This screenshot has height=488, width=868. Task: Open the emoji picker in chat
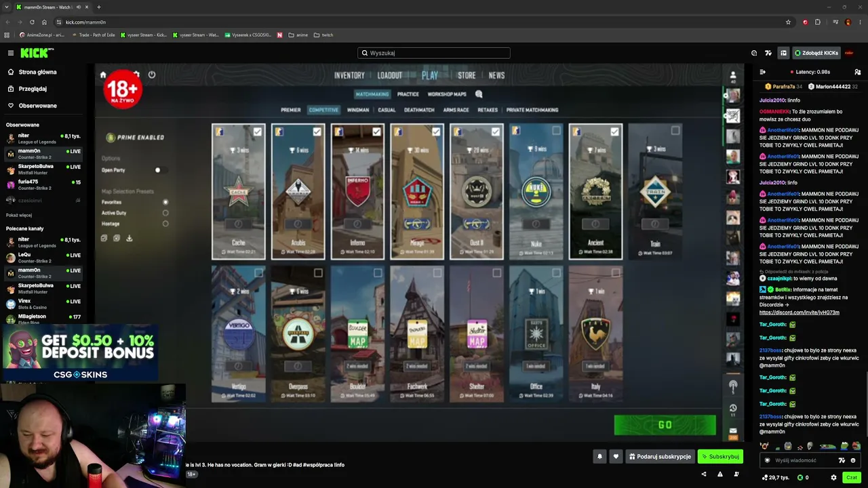853,461
